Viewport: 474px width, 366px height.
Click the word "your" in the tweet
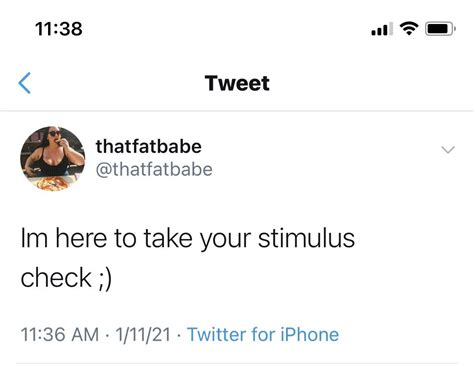225,240
